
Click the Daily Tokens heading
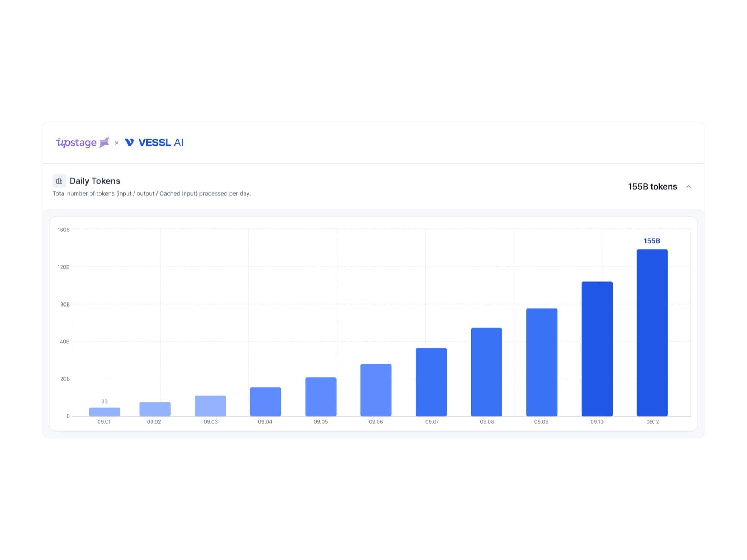[x=95, y=181]
